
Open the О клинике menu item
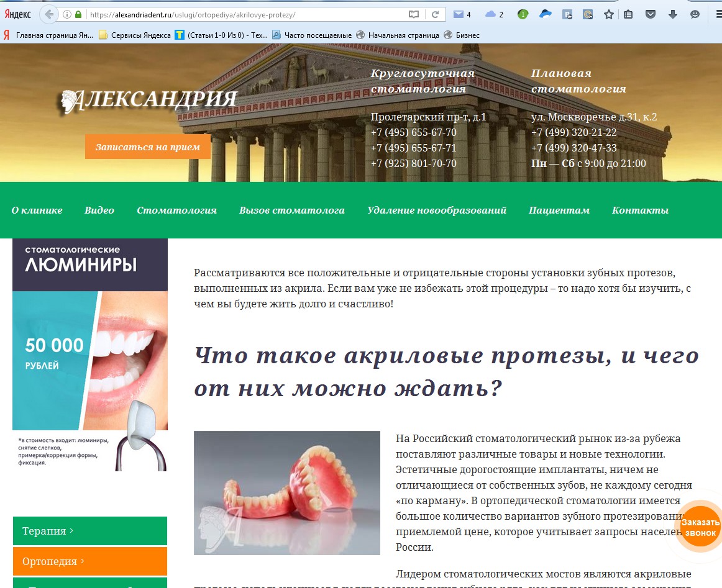(37, 210)
